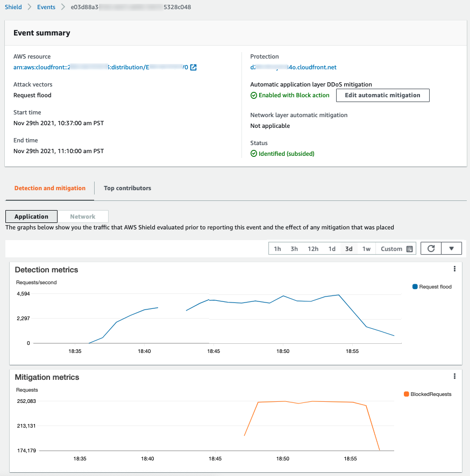Viewport: 470px width, 476px height.
Task: Switch to the Application metrics view
Action: click(31, 216)
